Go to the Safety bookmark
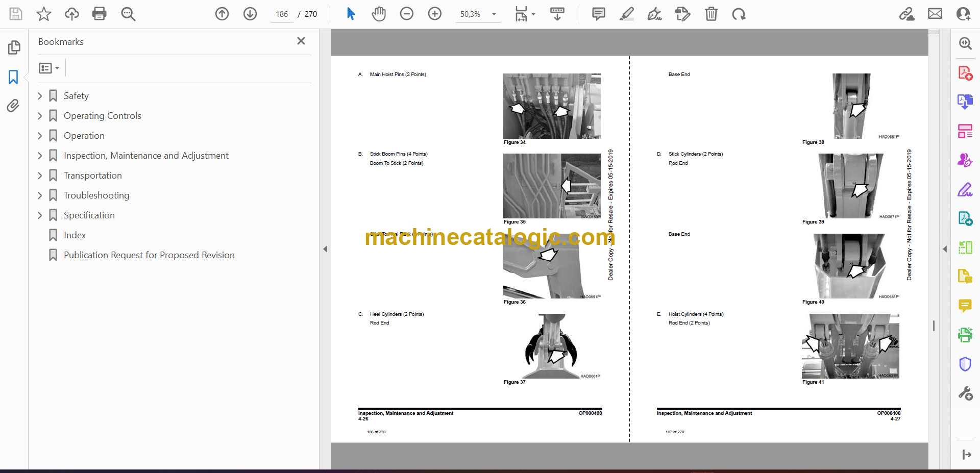The image size is (980, 473). (x=76, y=96)
